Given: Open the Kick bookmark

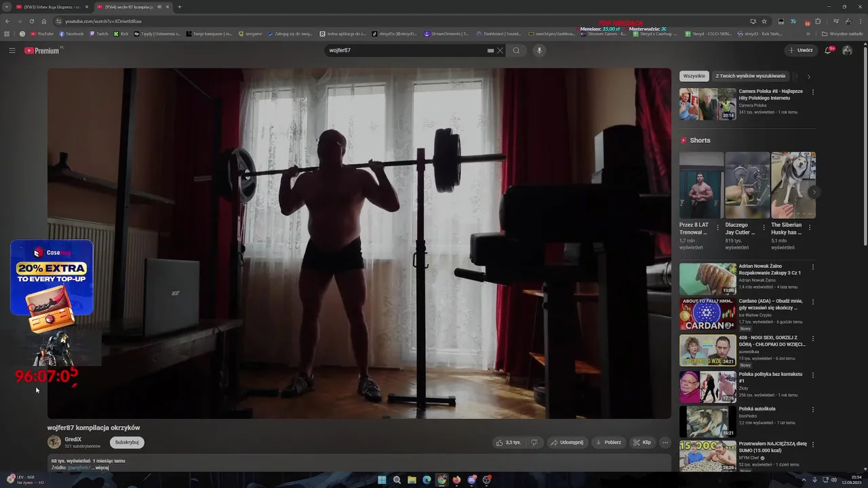Looking at the screenshot, I should [121, 34].
